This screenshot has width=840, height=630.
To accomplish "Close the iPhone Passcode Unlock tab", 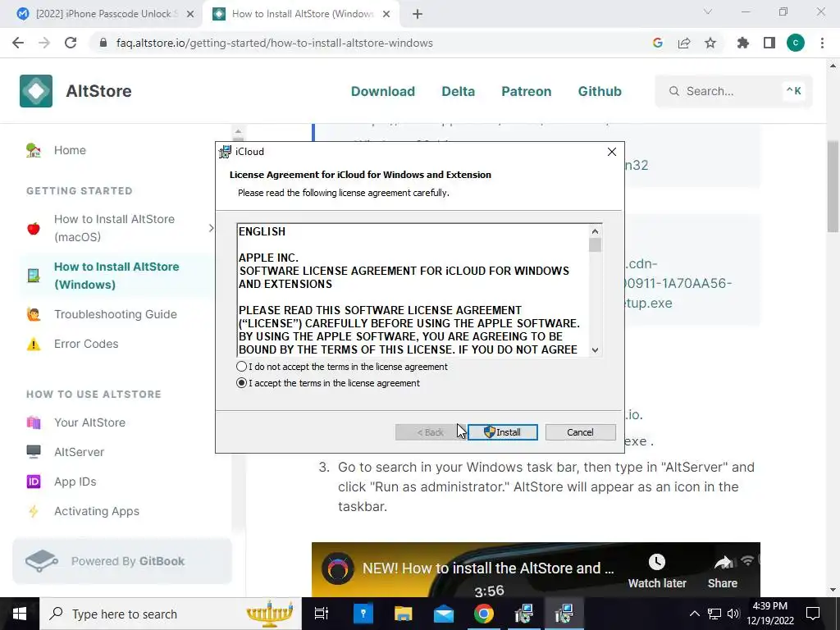I will (190, 14).
